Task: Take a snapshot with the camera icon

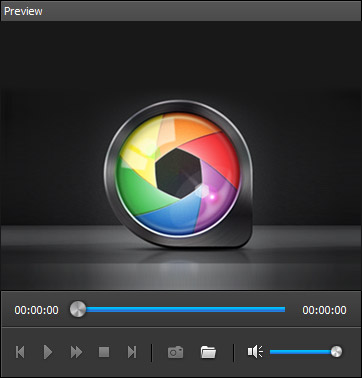Action: coord(175,352)
